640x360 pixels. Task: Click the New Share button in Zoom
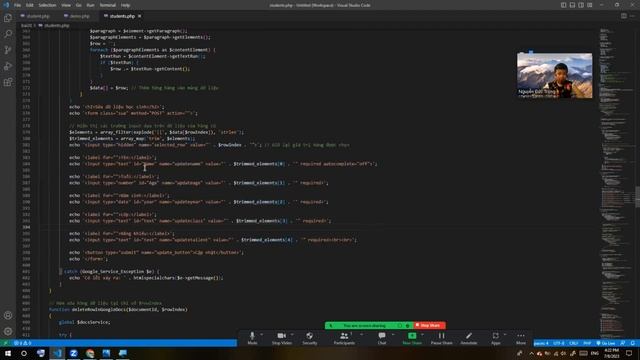click(412, 338)
